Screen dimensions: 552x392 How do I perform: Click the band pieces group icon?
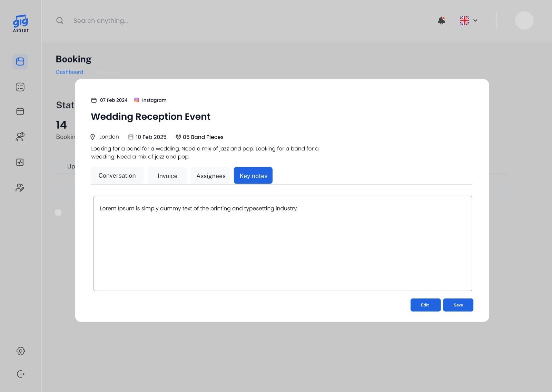[178, 137]
